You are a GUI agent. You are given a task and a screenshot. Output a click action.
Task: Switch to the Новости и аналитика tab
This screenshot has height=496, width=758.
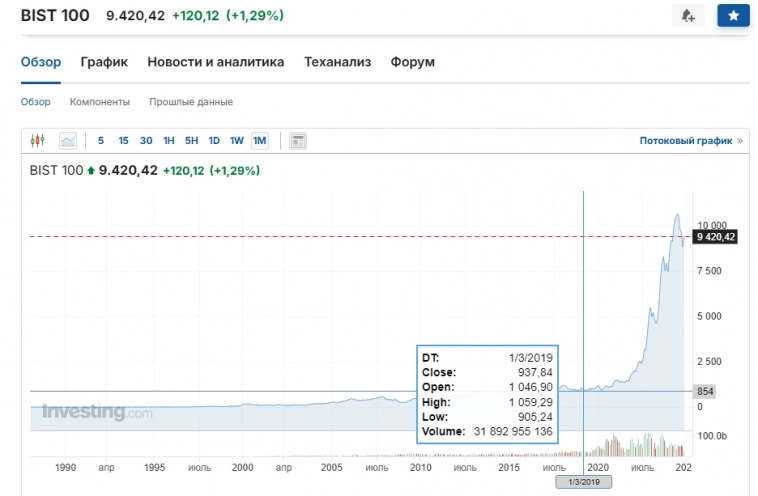tap(215, 62)
